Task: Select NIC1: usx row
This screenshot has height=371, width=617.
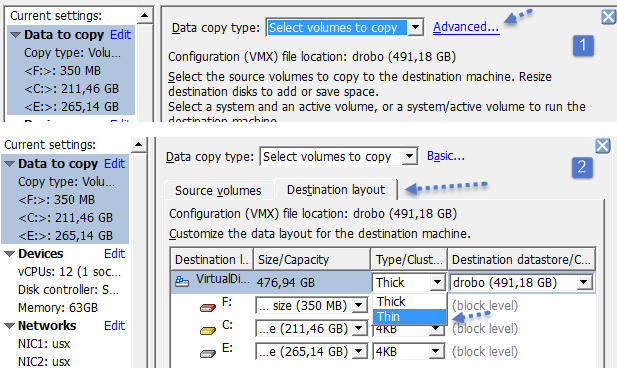Action: 44,344
